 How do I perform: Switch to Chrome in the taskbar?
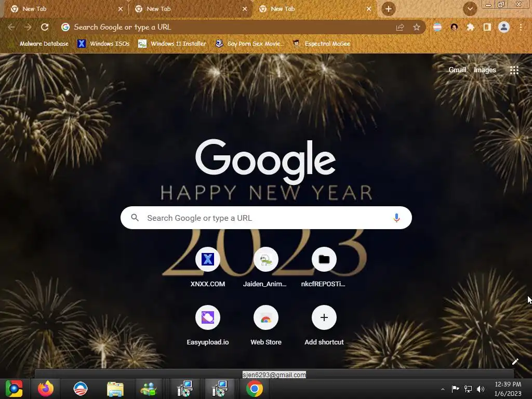point(255,389)
